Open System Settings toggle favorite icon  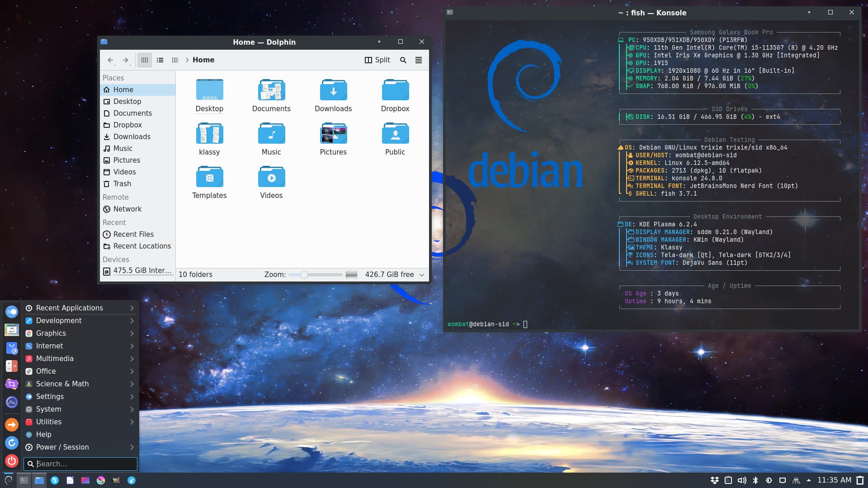click(12, 311)
